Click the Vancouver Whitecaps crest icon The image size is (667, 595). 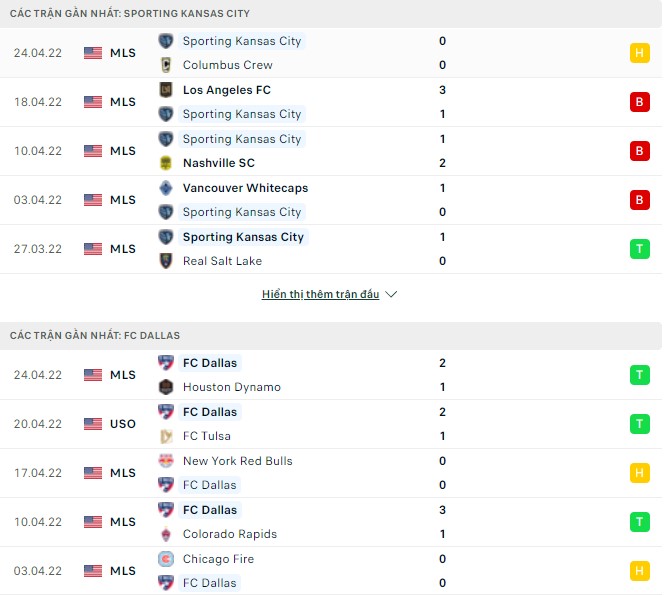pyautogui.click(x=166, y=188)
